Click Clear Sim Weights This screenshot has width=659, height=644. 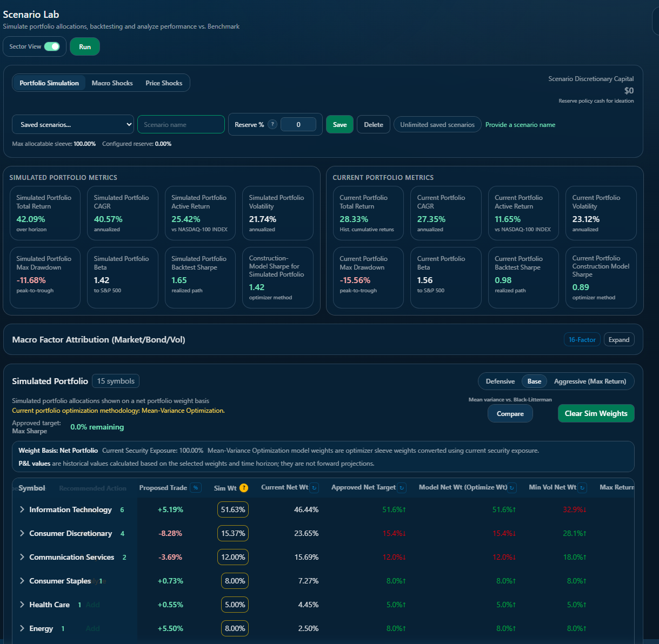(x=596, y=413)
